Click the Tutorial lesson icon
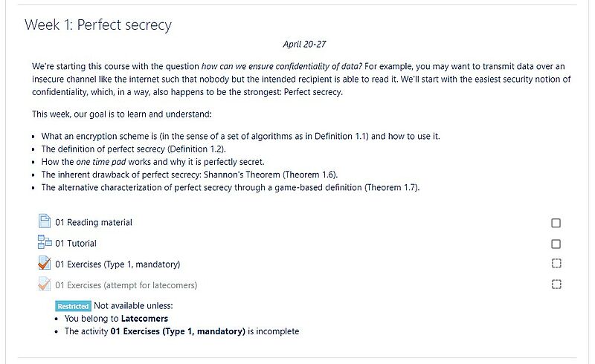The image size is (595, 364). click(44, 242)
